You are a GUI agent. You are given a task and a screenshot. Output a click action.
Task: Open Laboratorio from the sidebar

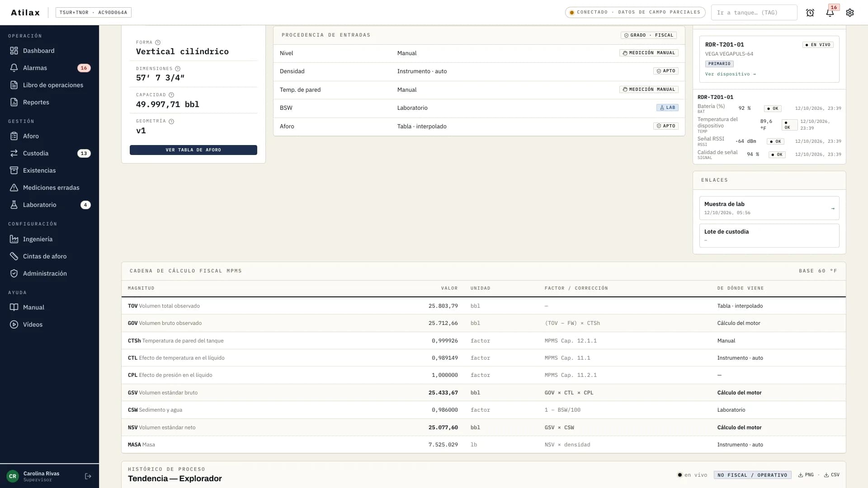pyautogui.click(x=50, y=205)
